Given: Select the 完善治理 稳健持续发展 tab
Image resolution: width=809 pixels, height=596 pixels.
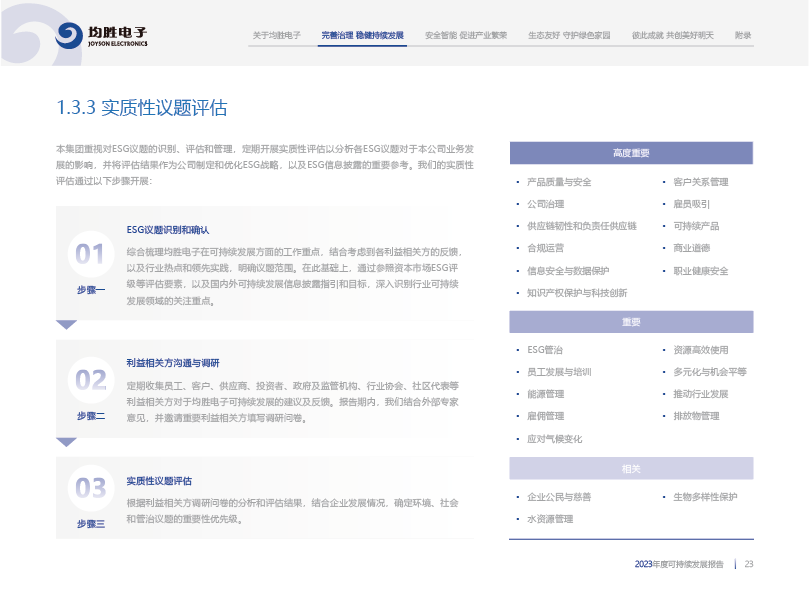Looking at the screenshot, I should point(362,35).
